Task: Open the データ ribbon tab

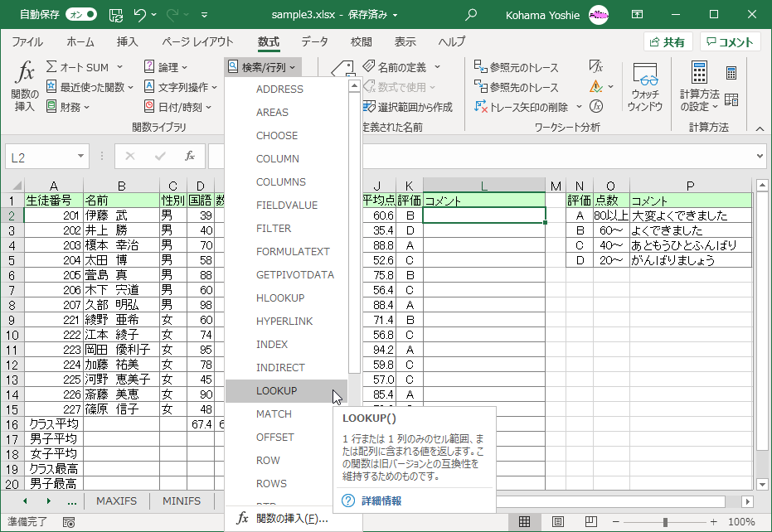Action: [x=314, y=42]
